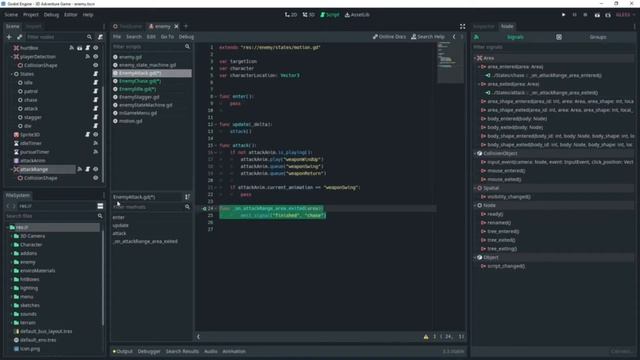This screenshot has width=640, height=360.
Task: Toggle visibility of playerDetection CollisionShape
Action: click(x=96, y=65)
